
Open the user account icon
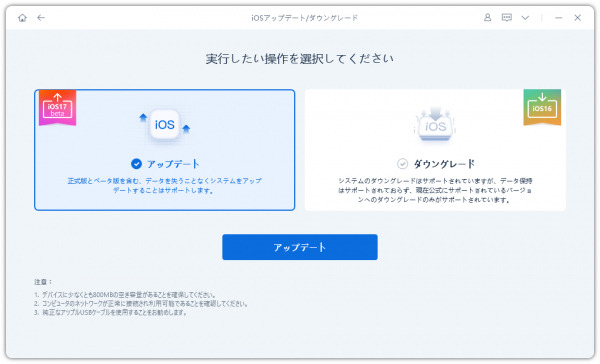[x=488, y=17]
